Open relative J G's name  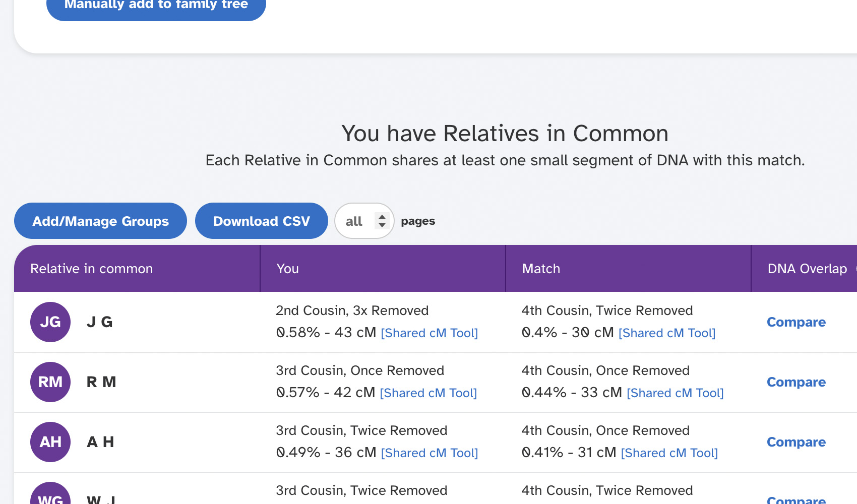(100, 322)
